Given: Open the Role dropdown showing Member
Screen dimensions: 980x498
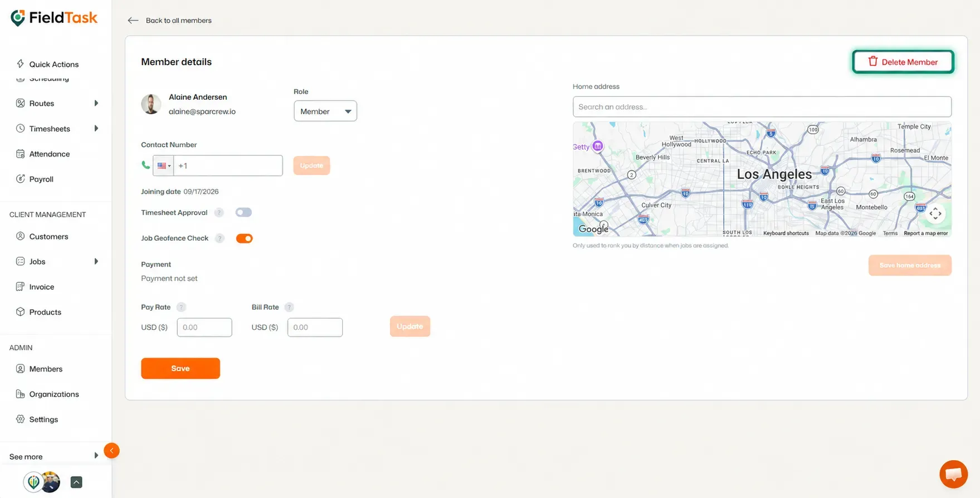Looking at the screenshot, I should (x=325, y=111).
